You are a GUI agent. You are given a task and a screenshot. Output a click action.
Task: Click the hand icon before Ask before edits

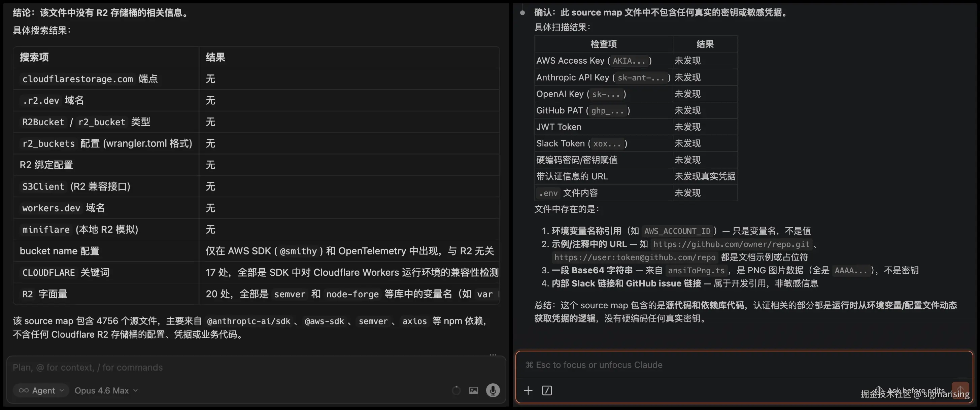click(879, 391)
